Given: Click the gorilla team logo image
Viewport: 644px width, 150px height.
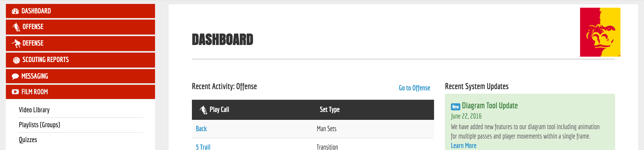Looking at the screenshot, I should tap(600, 32).
